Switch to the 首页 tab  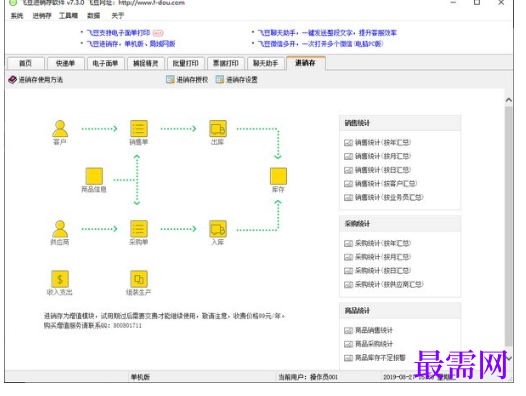tap(26, 63)
